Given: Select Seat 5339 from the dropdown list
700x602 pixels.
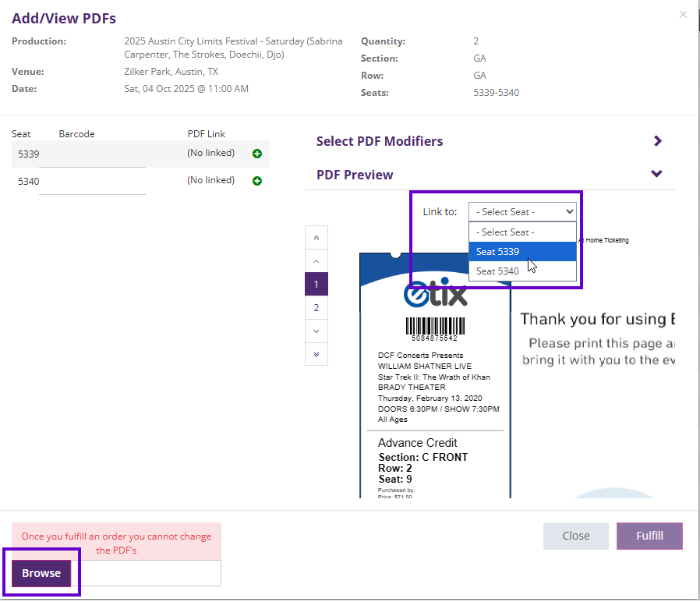Looking at the screenshot, I should pos(522,253).
